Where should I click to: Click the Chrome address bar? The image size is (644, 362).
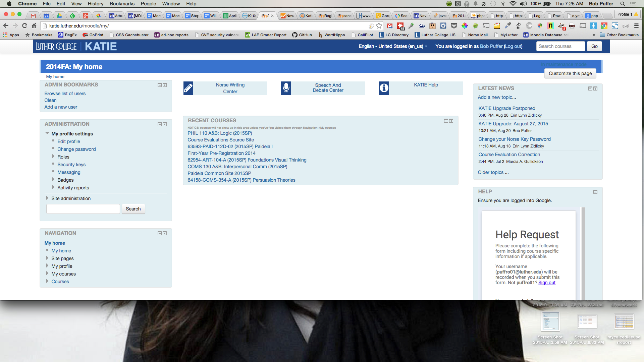[x=208, y=26]
